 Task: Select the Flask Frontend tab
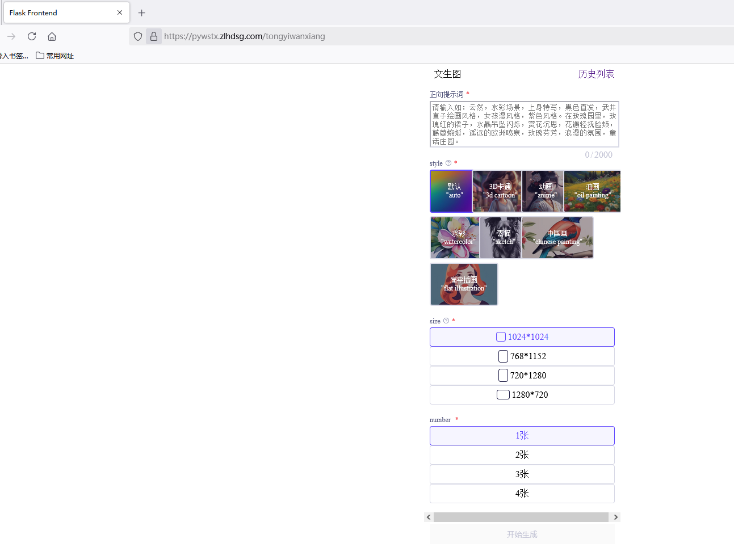[x=66, y=12]
